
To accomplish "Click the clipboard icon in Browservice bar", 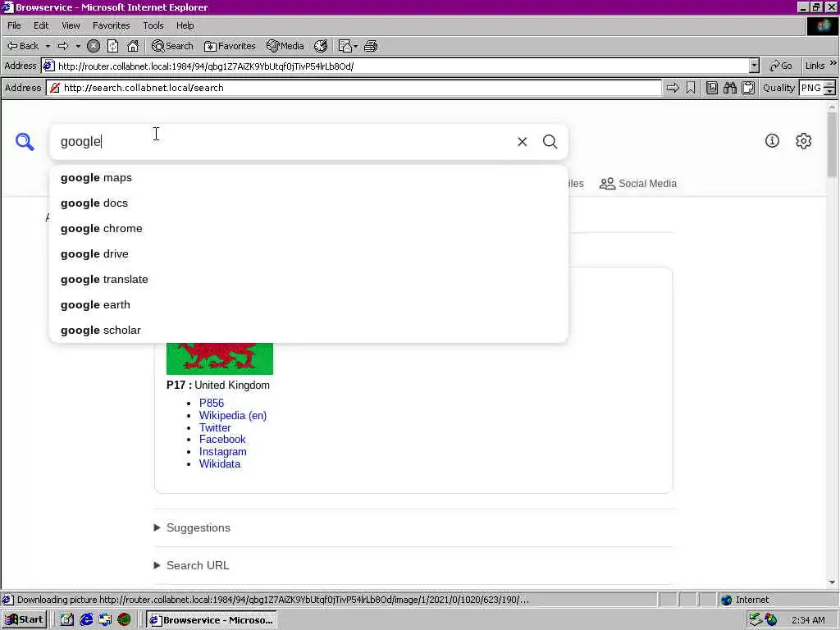I will click(748, 88).
